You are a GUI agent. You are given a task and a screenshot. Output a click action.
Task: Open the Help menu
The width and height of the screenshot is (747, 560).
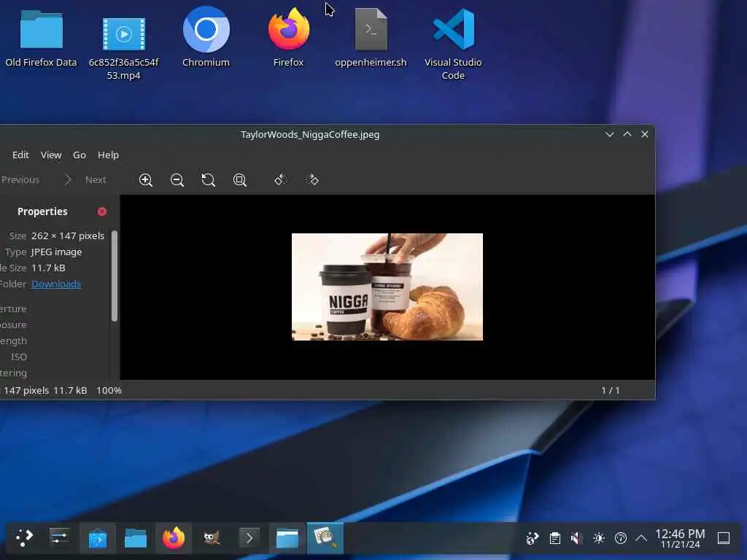pyautogui.click(x=108, y=155)
